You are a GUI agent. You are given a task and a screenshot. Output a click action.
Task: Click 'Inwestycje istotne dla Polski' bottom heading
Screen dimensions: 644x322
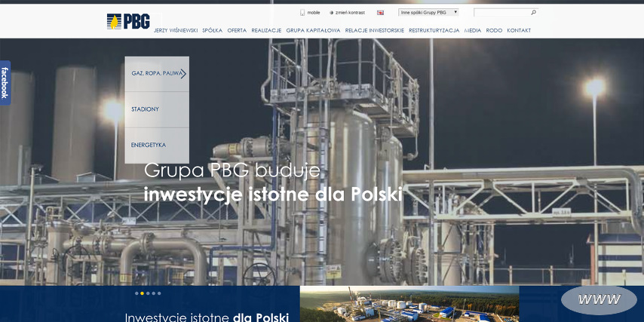[x=207, y=317]
